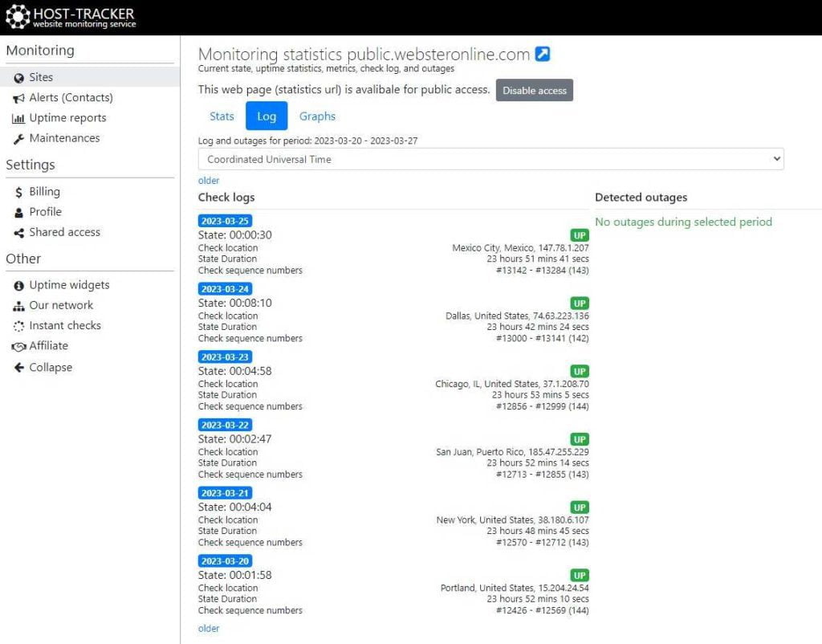Click the share icon for Shared access
822x644 pixels.
[18, 233]
